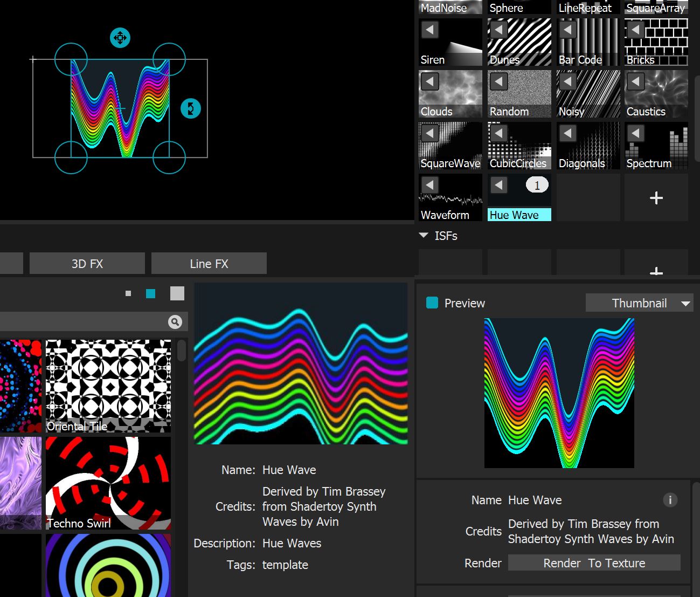Viewport: 700px width, 597px height.
Task: Add a new material with the plus button
Action: pos(656,198)
